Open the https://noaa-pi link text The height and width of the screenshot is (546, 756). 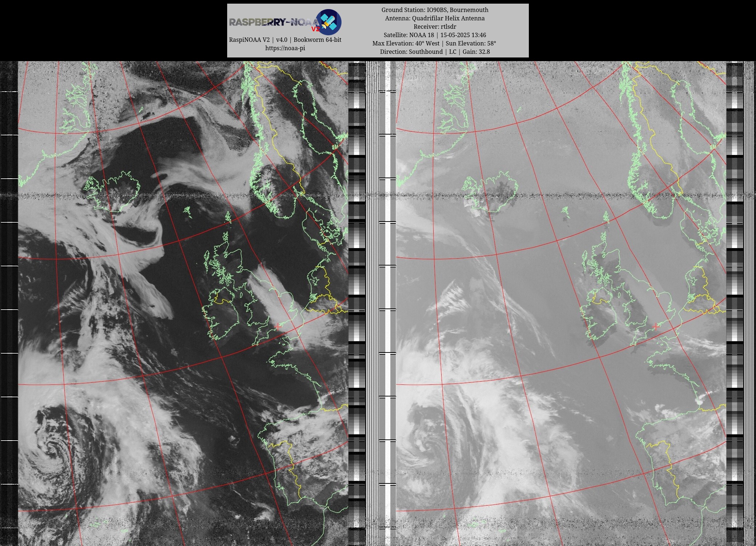tap(285, 48)
